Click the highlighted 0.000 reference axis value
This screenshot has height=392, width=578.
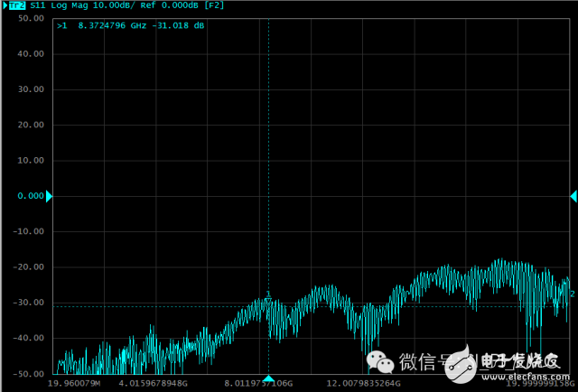point(30,196)
